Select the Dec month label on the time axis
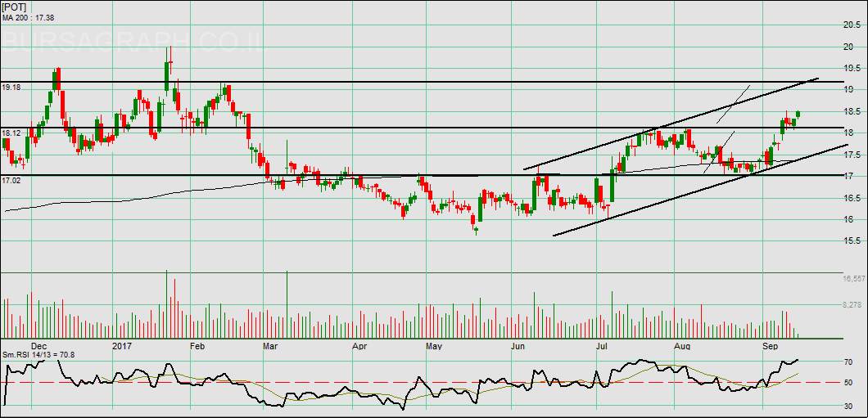The width and height of the screenshot is (868, 418). coord(39,346)
